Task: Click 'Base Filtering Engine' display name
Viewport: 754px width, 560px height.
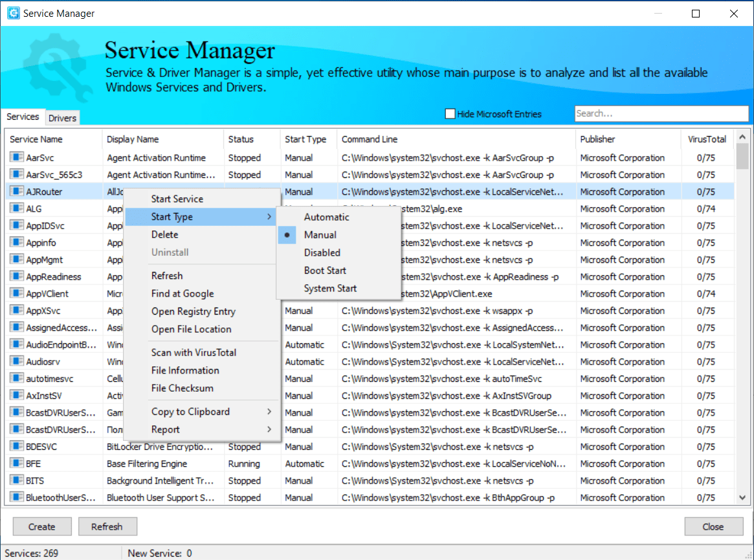Action: (147, 464)
